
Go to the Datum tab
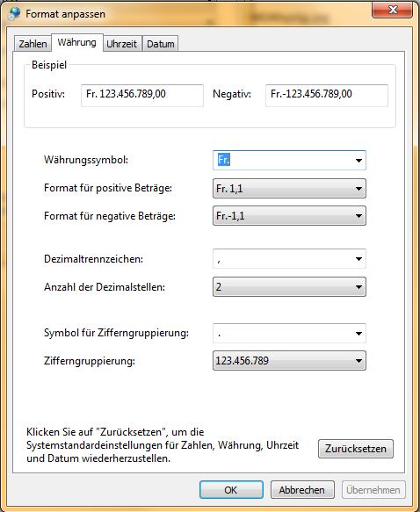(161, 43)
